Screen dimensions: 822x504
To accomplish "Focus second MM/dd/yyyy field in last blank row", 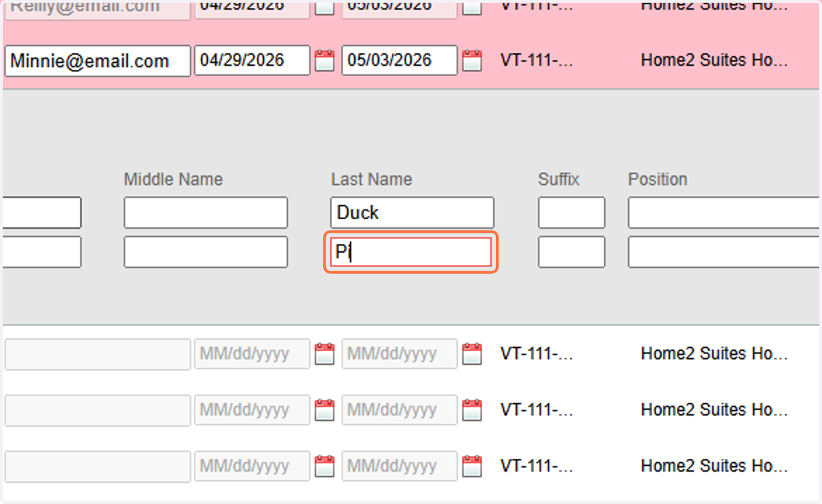I will coord(399,466).
